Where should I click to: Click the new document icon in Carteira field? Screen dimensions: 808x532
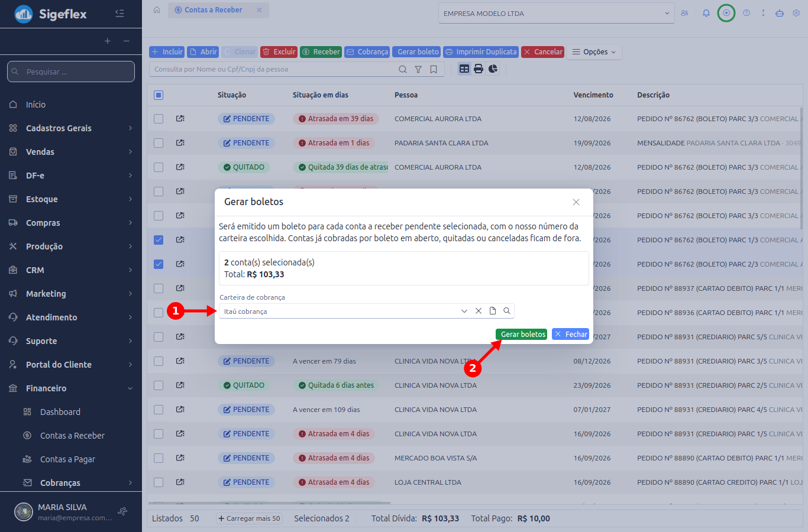coord(493,311)
